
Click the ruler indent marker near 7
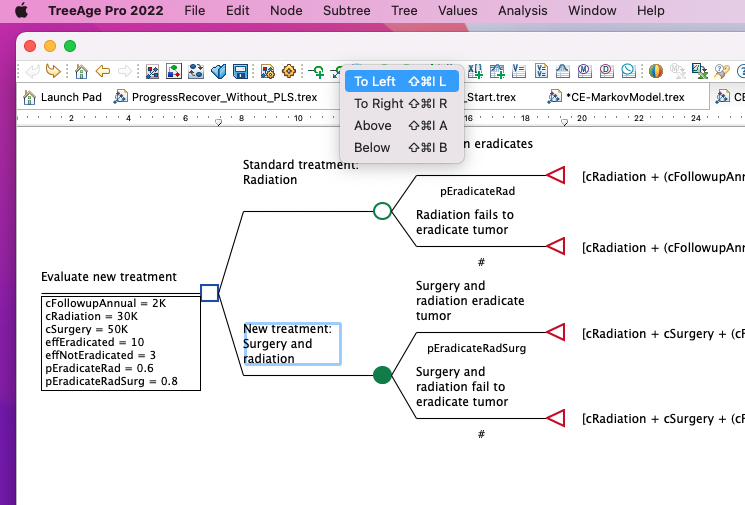[218, 123]
